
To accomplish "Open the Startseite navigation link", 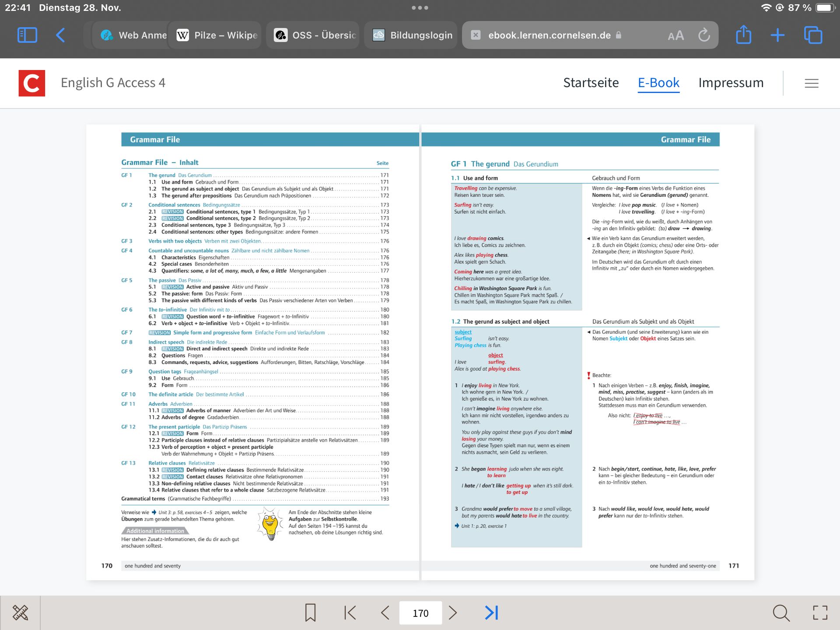I will 591,83.
